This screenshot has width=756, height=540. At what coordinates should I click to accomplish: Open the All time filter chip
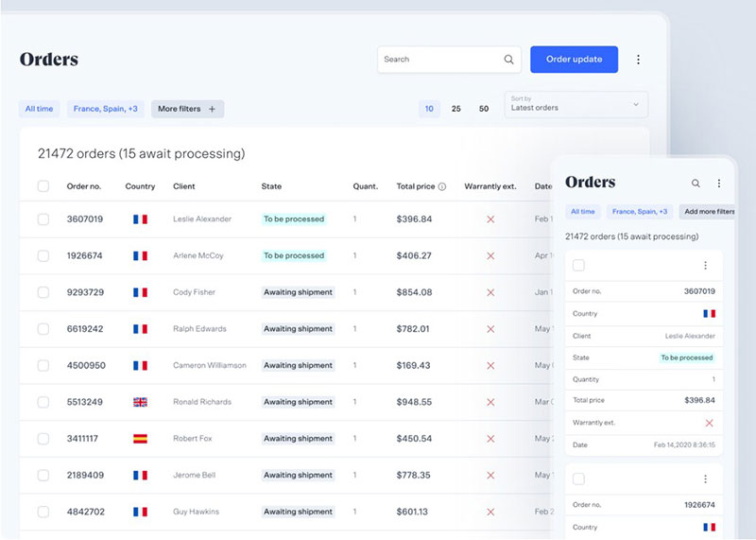pyautogui.click(x=39, y=109)
